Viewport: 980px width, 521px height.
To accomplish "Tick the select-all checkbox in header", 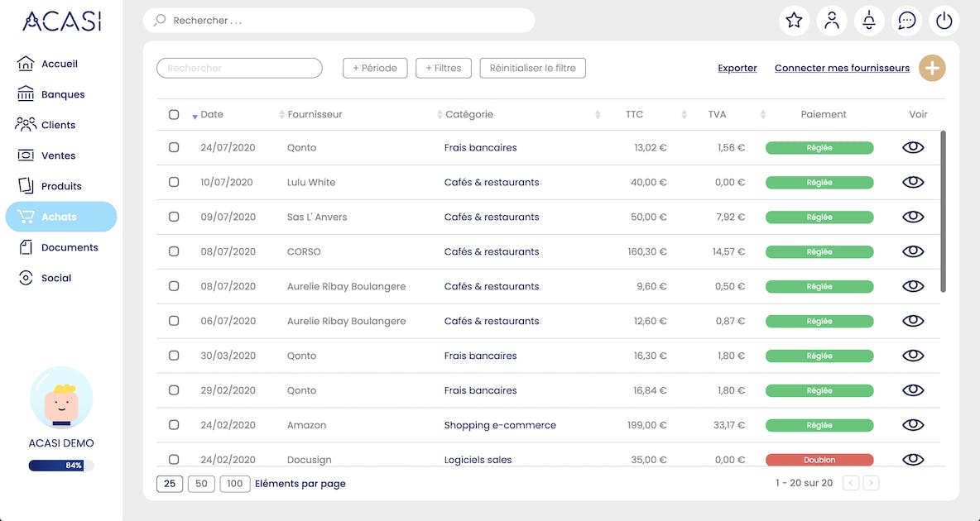I will pyautogui.click(x=174, y=115).
